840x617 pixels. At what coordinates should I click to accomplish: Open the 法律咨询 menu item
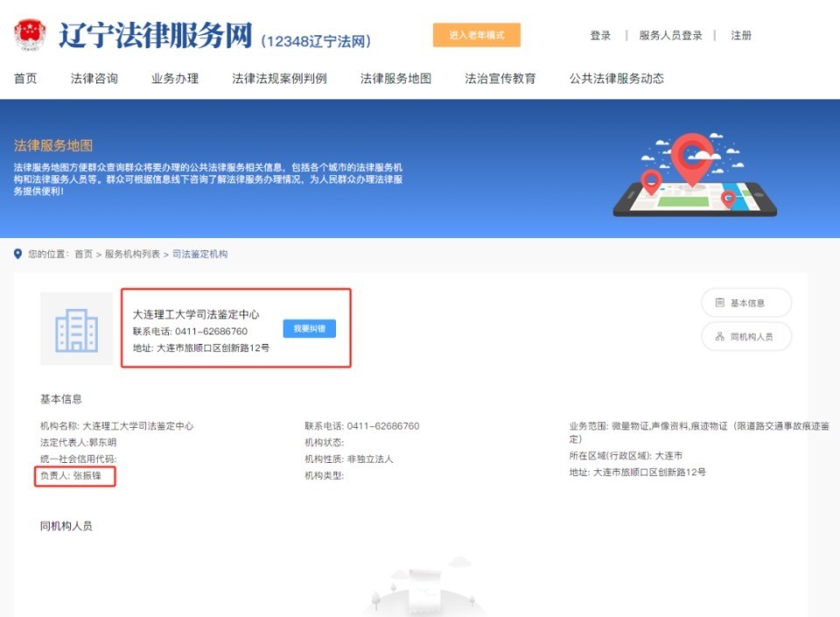(94, 79)
